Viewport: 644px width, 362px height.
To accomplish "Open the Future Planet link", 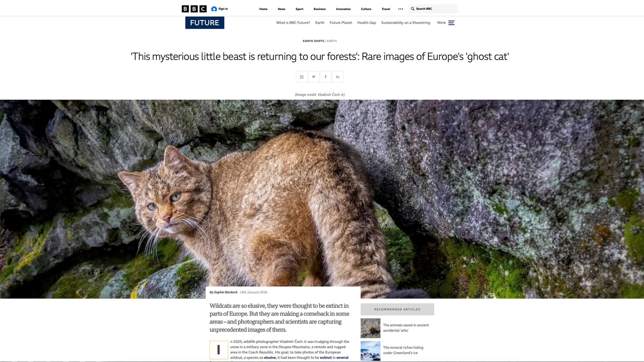I will [341, 23].
